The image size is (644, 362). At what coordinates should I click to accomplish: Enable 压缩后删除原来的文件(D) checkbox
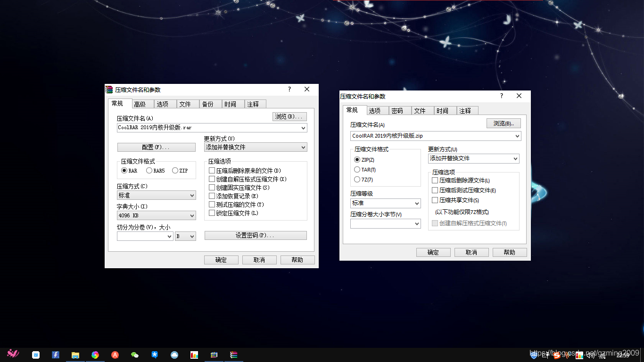[x=212, y=171]
